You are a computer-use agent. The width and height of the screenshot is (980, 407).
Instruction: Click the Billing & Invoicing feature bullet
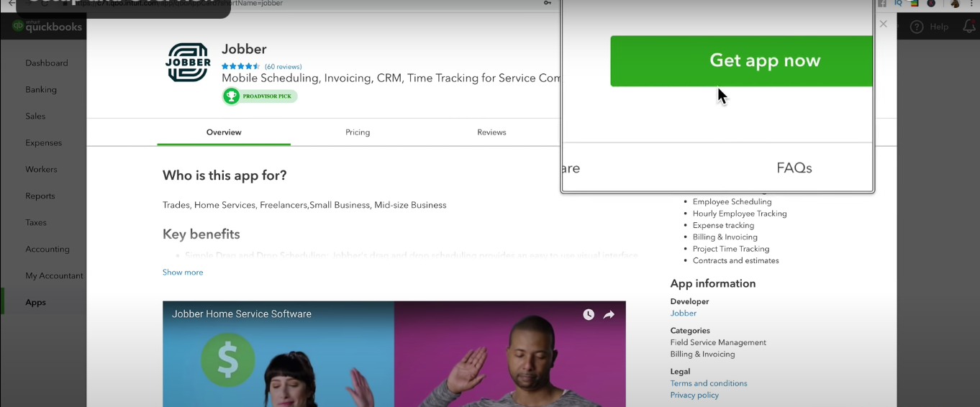click(725, 237)
